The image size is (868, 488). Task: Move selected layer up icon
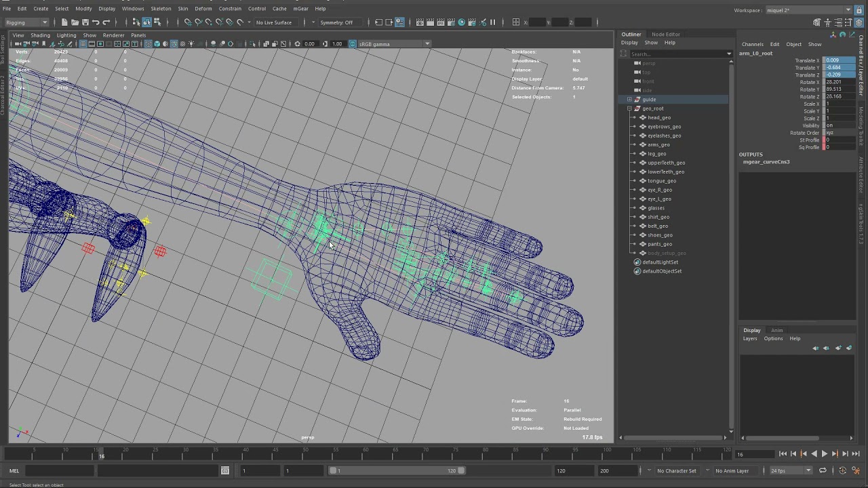click(x=816, y=348)
